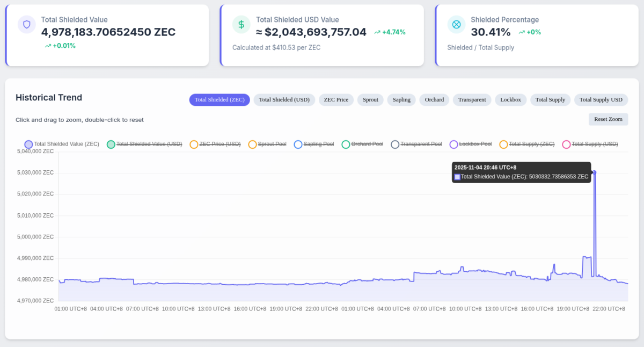The image size is (644, 347).
Task: Click the shield icon on Total Shielded Value card
Action: [26, 24]
